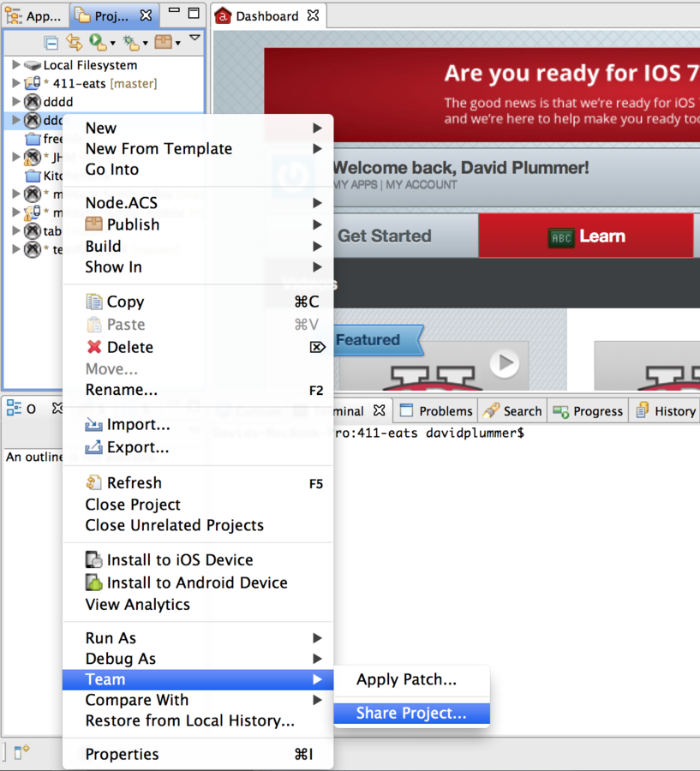Screen dimensions: 700x771
Task: Click the Debug bug icon in toolbar
Action: coord(131,43)
